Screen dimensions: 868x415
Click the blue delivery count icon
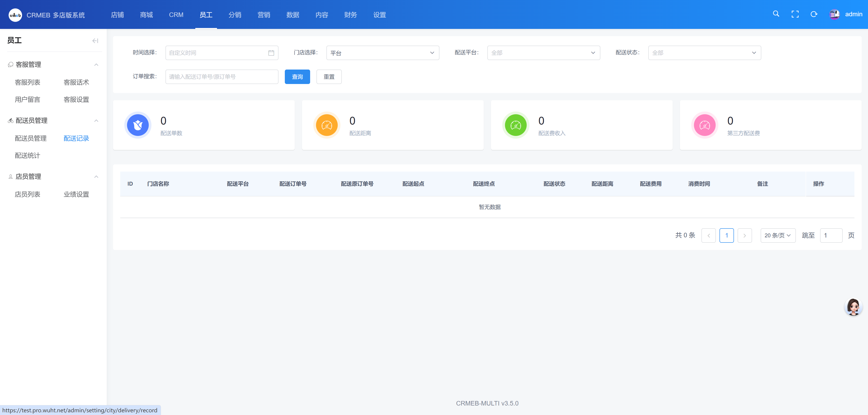[137, 125]
